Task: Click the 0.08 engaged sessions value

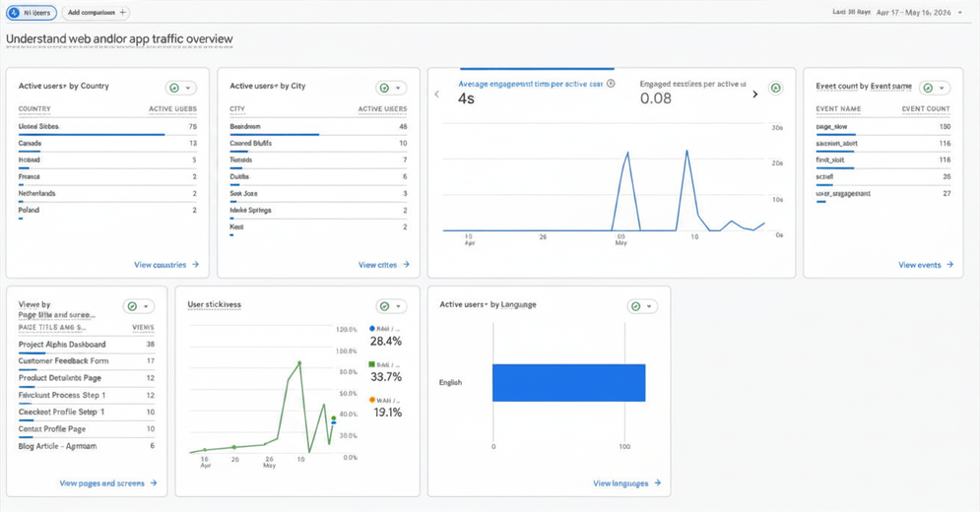Action: (656, 98)
